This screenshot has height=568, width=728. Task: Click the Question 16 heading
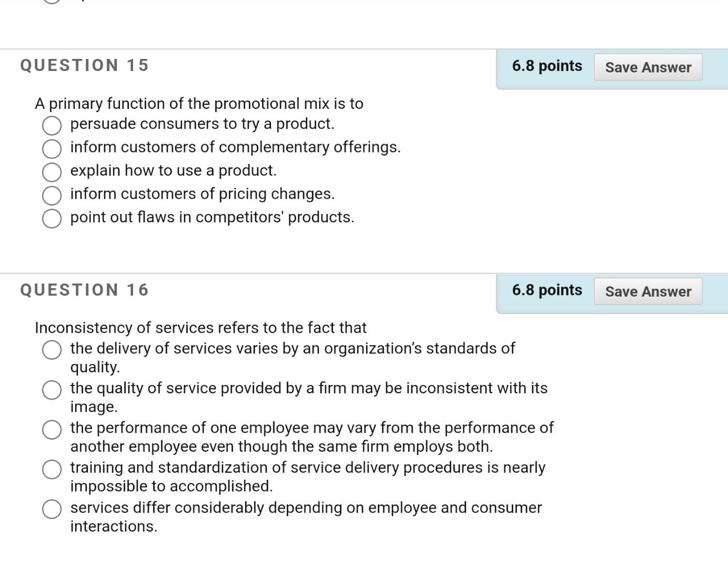click(84, 289)
